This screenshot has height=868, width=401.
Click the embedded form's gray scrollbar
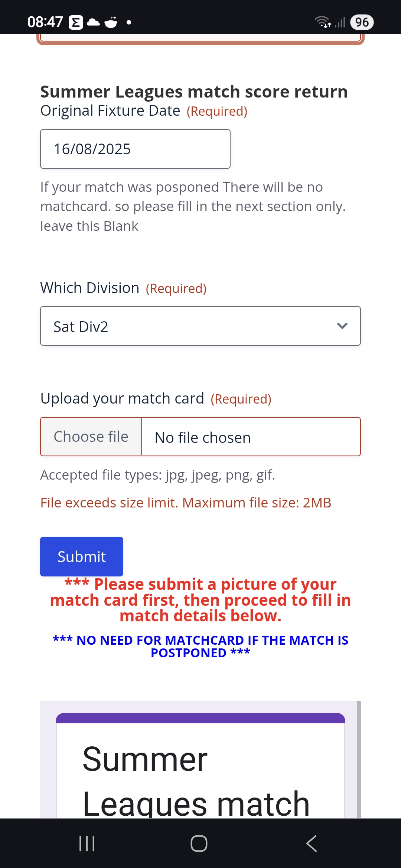pyautogui.click(x=359, y=759)
